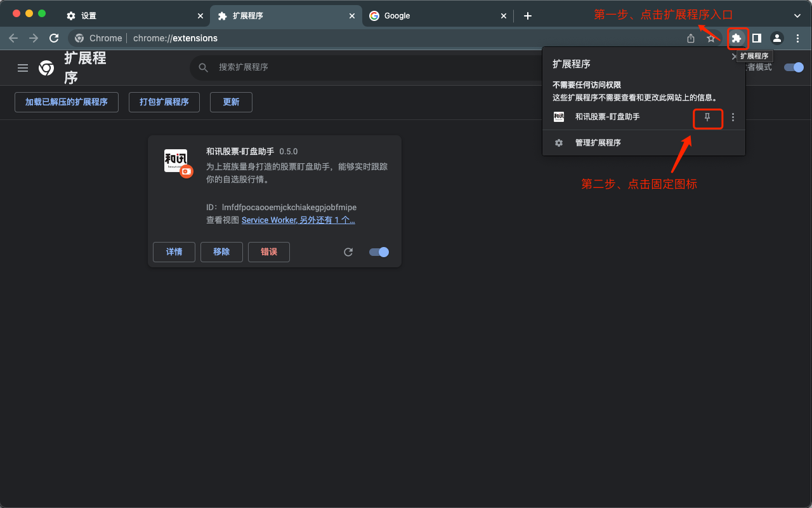Open the Chrome profile icon

tap(777, 38)
